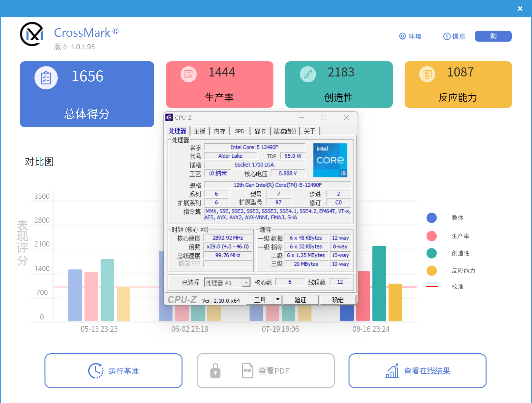Click the overall score 1656 card
This screenshot has height=403, width=532.
pos(87,94)
